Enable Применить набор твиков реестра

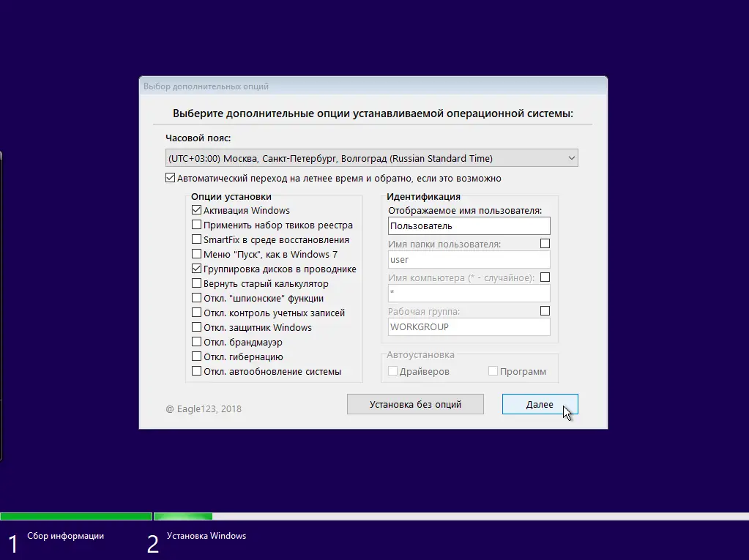[x=196, y=225]
